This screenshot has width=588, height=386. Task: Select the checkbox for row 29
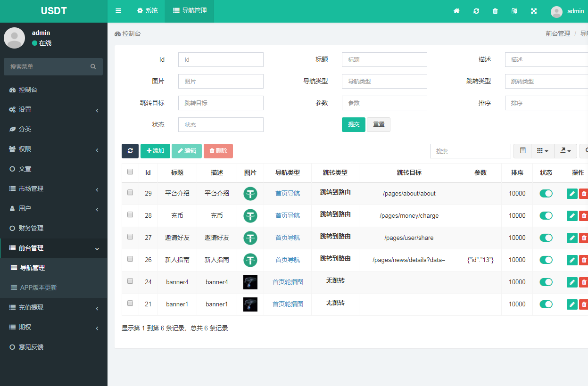point(130,192)
